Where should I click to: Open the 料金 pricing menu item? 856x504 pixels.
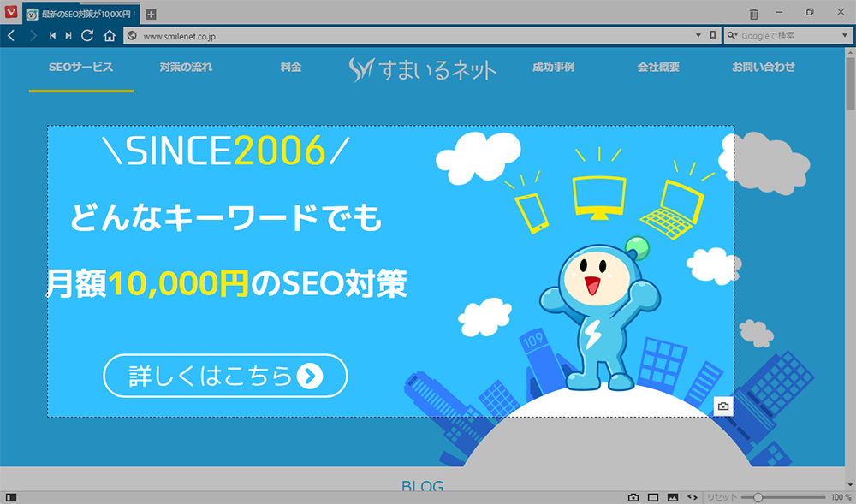(291, 67)
